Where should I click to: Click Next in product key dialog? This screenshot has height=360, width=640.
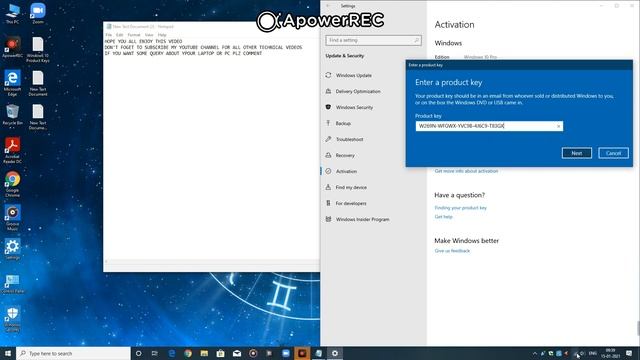[x=576, y=153]
